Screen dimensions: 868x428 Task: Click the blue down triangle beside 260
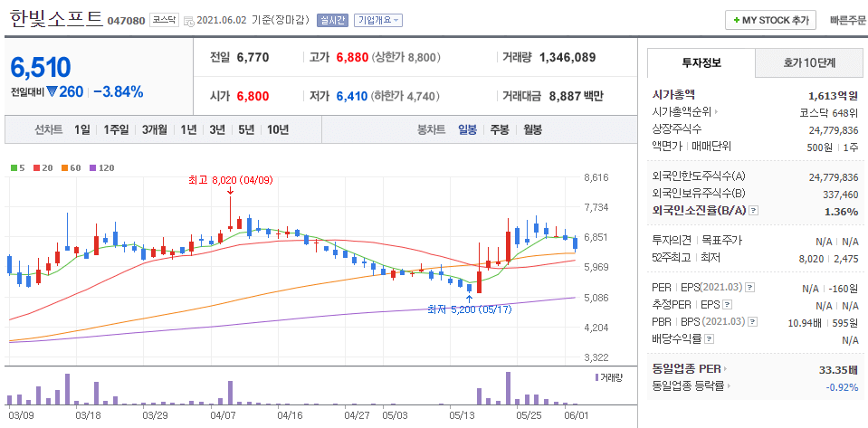click(52, 91)
